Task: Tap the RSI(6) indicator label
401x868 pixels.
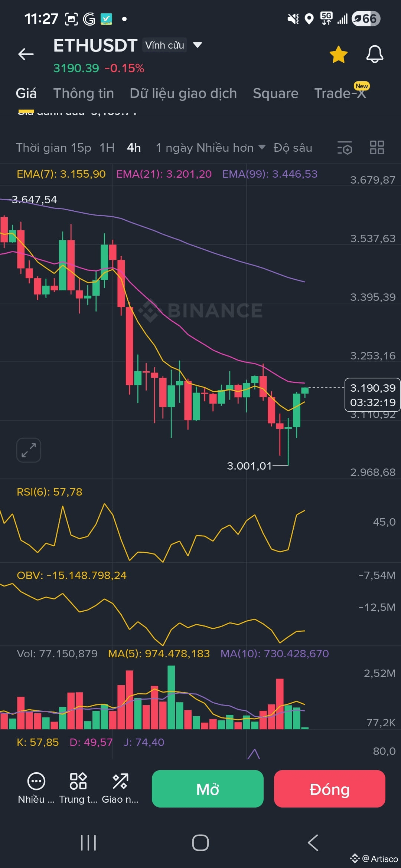Action: click(49, 492)
